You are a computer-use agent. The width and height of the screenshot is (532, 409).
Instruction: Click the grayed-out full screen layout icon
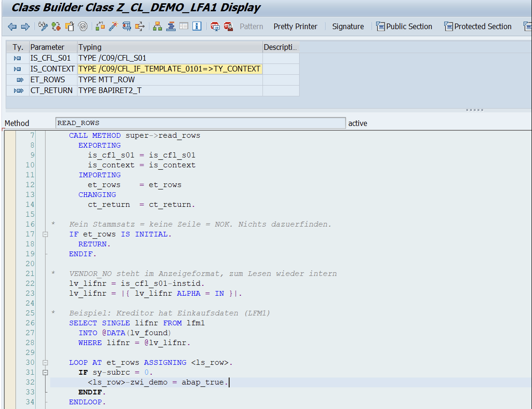[x=184, y=26]
